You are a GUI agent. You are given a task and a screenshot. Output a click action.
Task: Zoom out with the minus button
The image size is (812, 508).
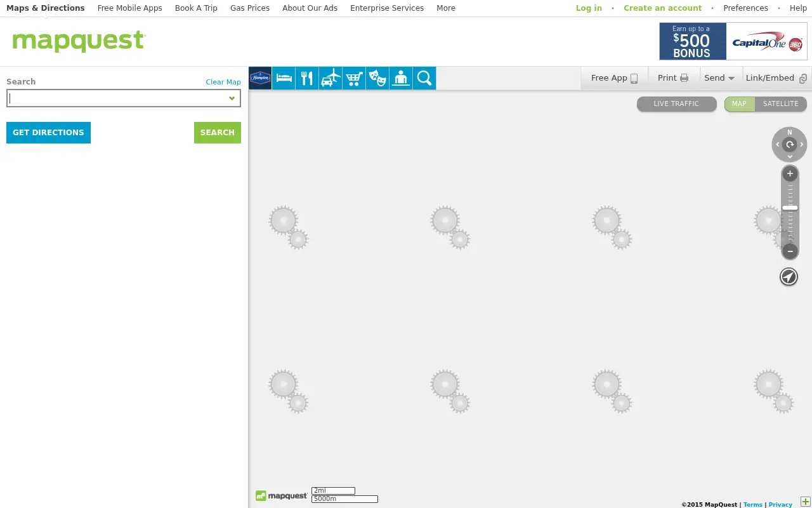[790, 251]
